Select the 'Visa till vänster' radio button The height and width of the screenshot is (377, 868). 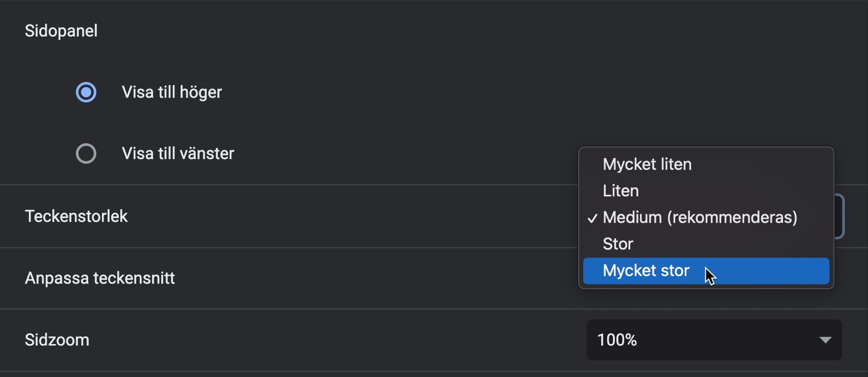(86, 154)
